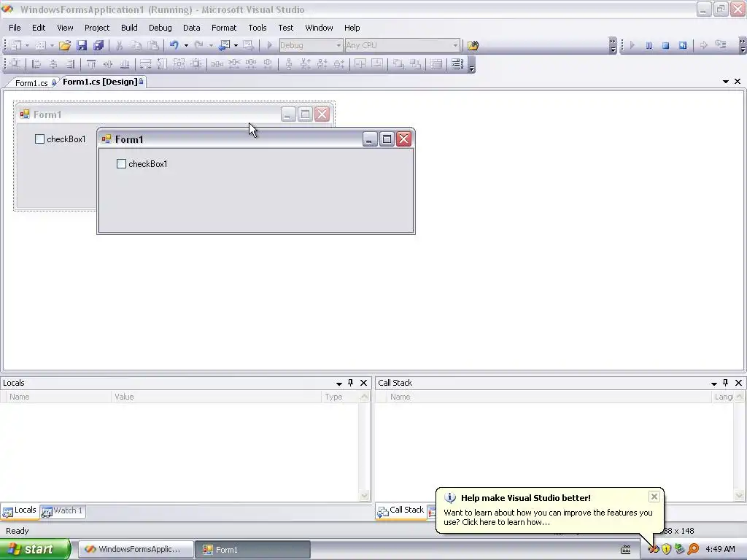
Task: Click the Type column header in Locals
Action: (x=340, y=397)
